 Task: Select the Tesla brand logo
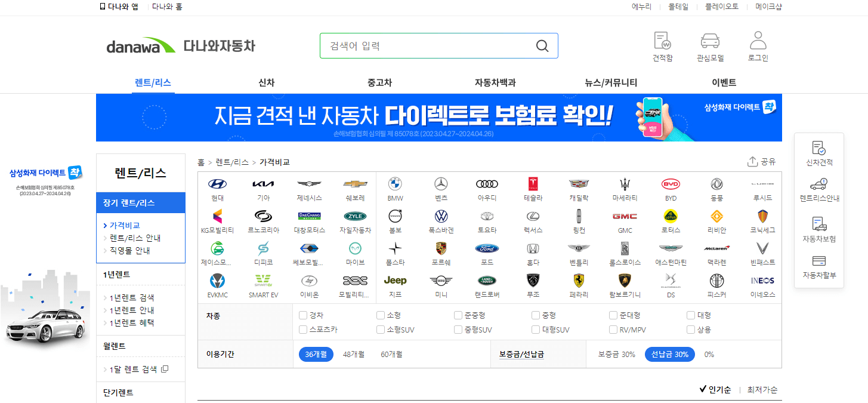coord(533,185)
